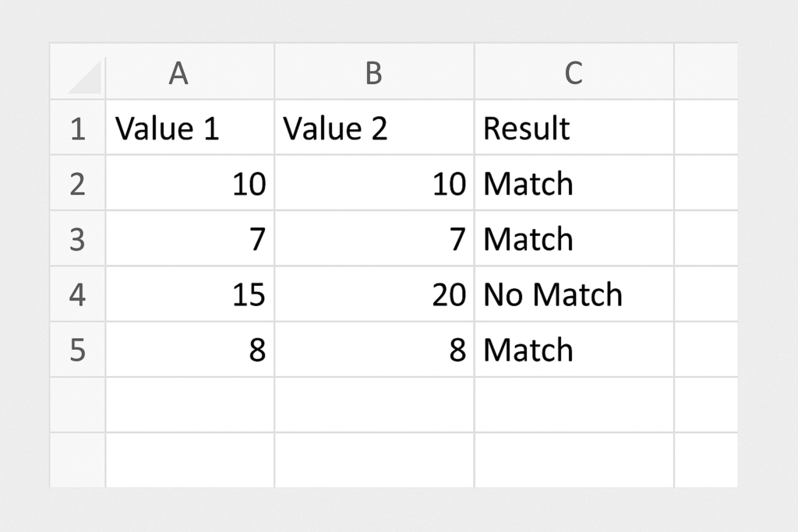Select row 4 header
Image resolution: width=798 pixels, height=532 pixels.
pos(78,294)
